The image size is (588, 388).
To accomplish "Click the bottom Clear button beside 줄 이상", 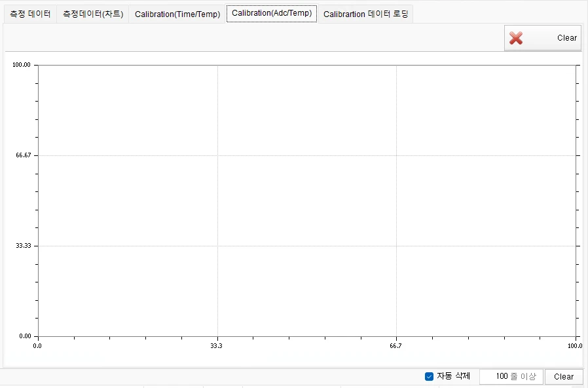I will pyautogui.click(x=564, y=376).
